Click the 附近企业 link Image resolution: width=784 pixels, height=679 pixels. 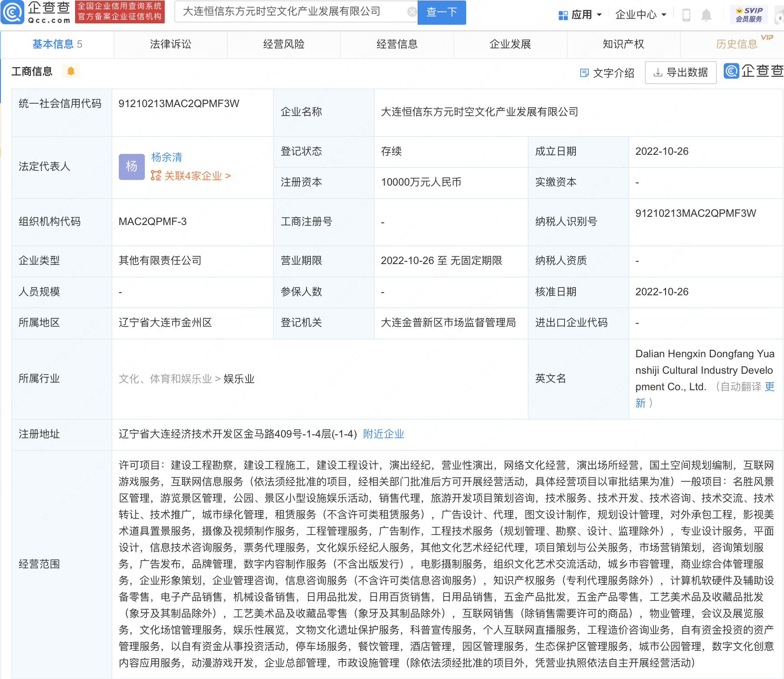(383, 434)
